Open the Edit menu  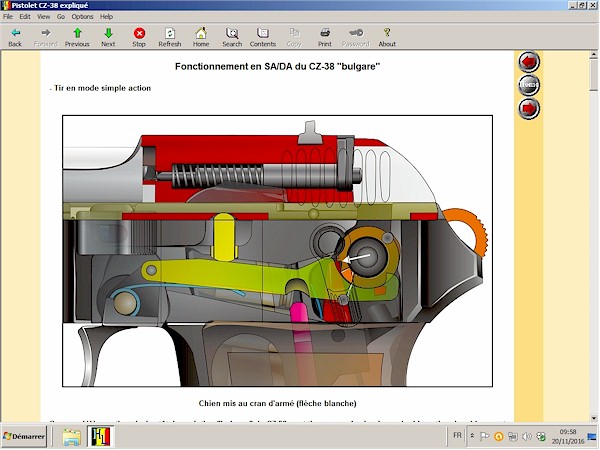[25, 16]
